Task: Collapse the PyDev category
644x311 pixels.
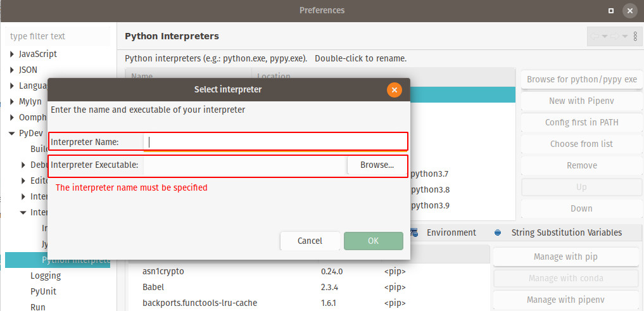Action: [x=12, y=134]
